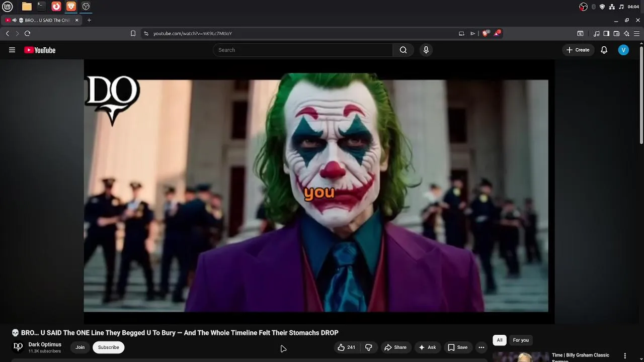This screenshot has width=644, height=362.
Task: Click the Ask AI button
Action: 427,347
